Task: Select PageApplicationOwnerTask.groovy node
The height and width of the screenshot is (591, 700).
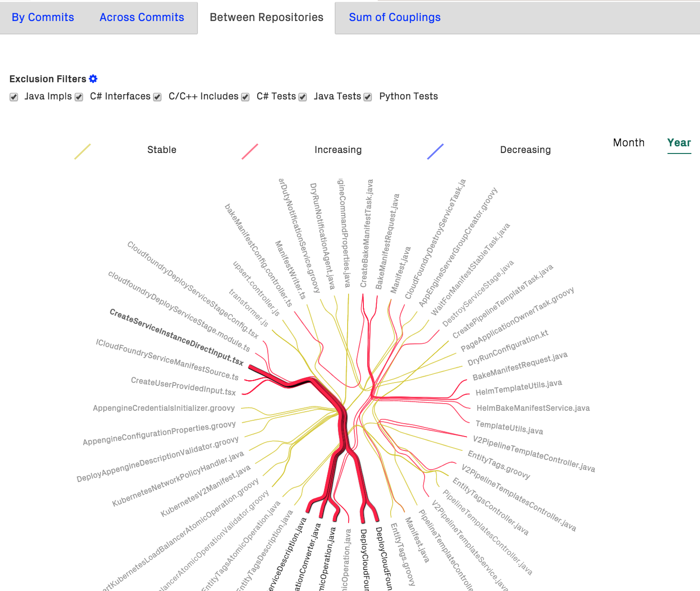Action: [517, 319]
